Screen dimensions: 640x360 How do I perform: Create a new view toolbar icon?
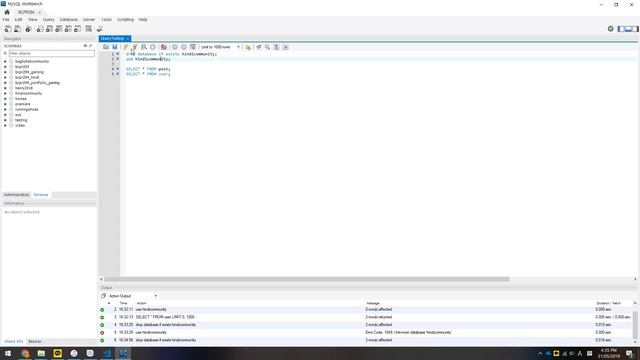pos(58,29)
